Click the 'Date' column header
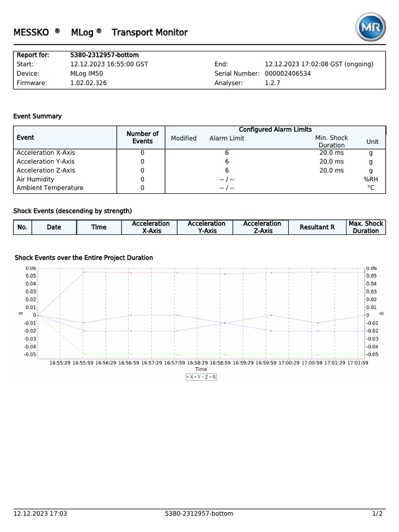Viewport: 399px width, 532px height. (54, 228)
